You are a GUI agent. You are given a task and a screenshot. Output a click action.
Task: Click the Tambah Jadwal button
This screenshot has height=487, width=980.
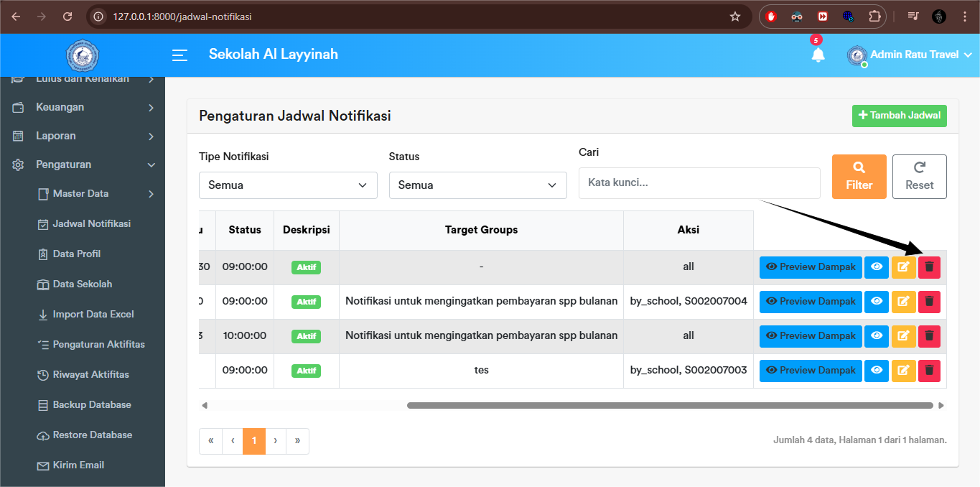(x=899, y=115)
